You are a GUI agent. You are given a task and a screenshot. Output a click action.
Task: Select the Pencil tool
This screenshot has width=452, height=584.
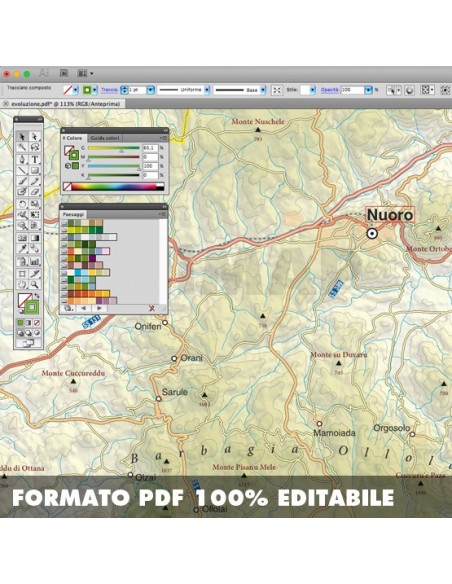pos(35,181)
